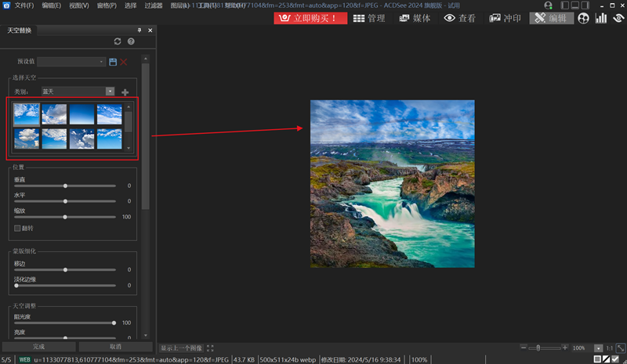627x364 pixels.
Task: Open the histogram bar chart icon
Action: point(601,18)
